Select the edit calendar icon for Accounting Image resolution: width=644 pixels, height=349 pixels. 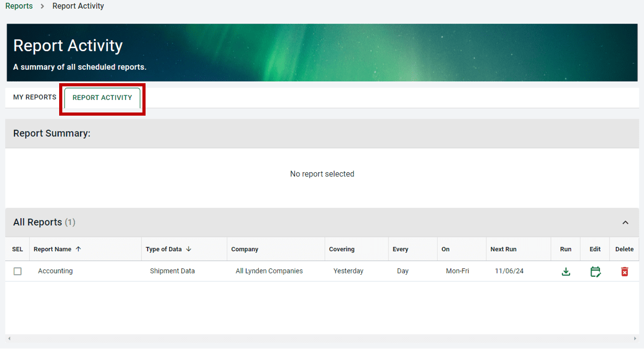(x=595, y=271)
